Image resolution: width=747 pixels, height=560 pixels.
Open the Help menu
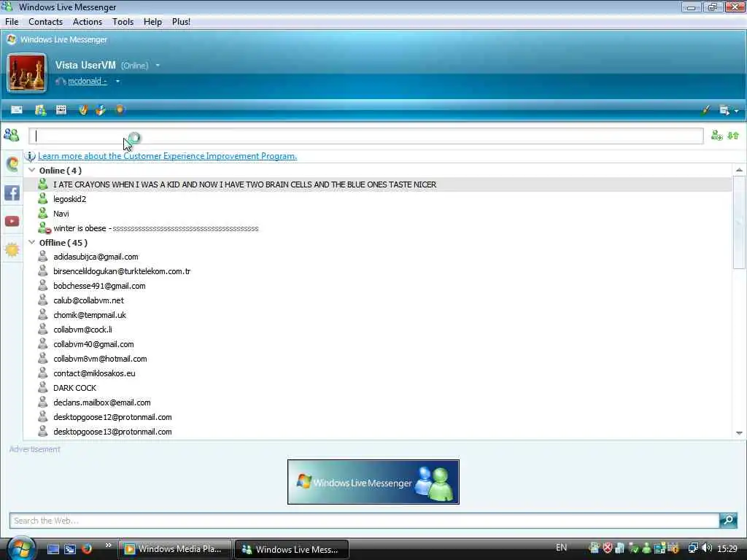click(152, 22)
